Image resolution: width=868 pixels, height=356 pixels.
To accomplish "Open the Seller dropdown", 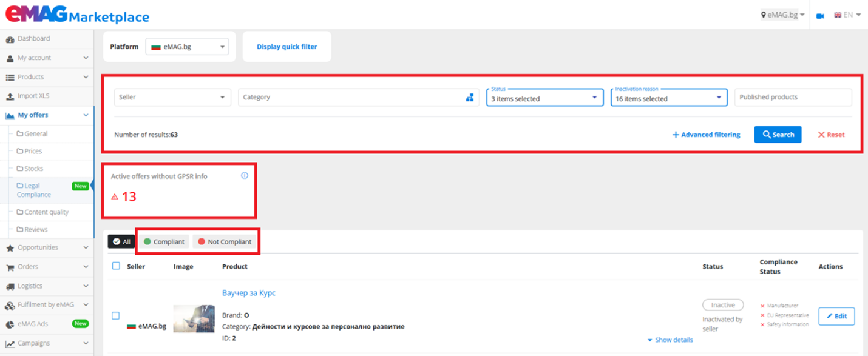I will 172,97.
